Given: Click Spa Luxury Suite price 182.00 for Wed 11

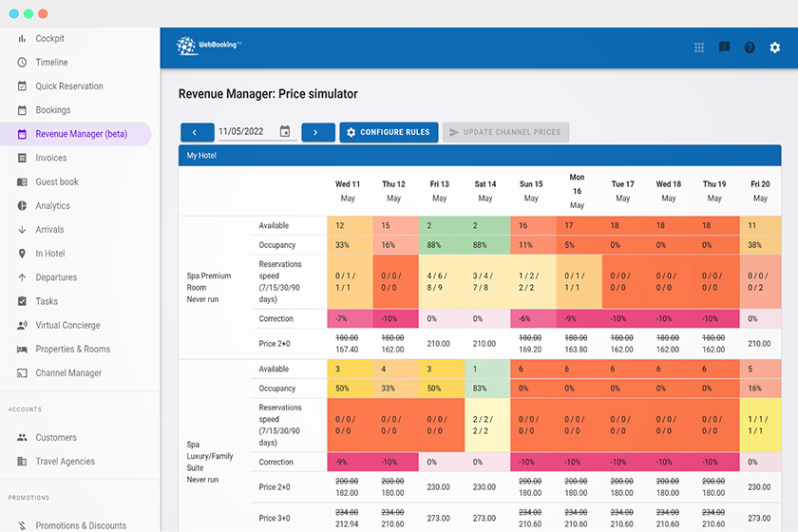Looking at the screenshot, I should coord(347,493).
